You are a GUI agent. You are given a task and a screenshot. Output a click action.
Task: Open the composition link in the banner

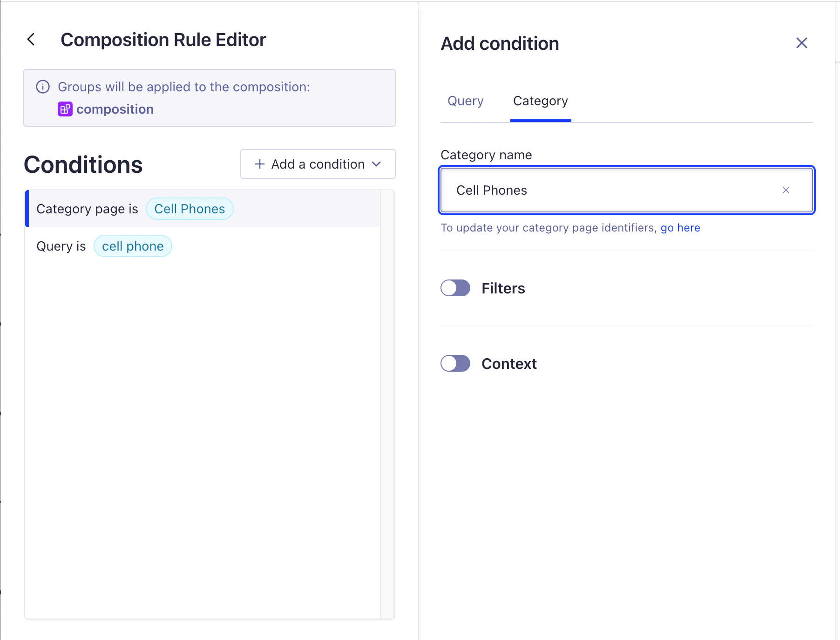pyautogui.click(x=115, y=109)
